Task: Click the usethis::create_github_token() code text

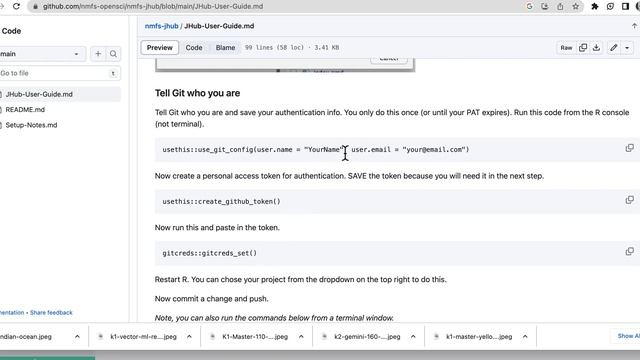Action: click(221, 202)
